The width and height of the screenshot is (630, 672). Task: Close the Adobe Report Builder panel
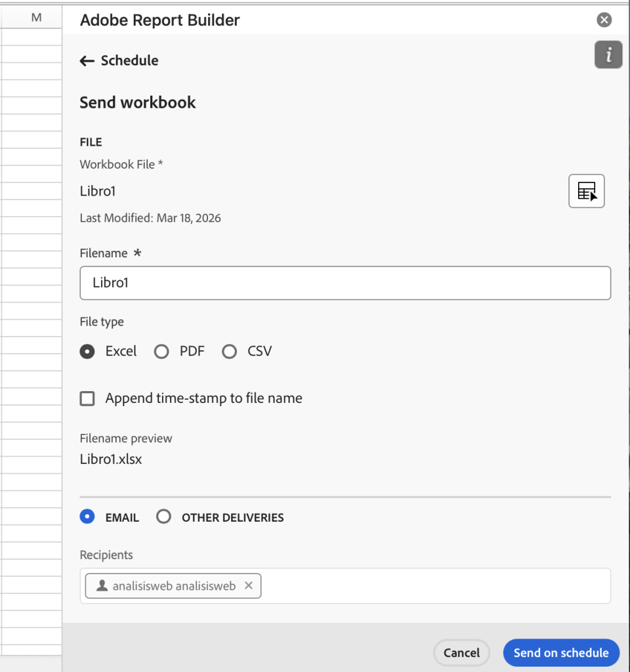pyautogui.click(x=604, y=20)
